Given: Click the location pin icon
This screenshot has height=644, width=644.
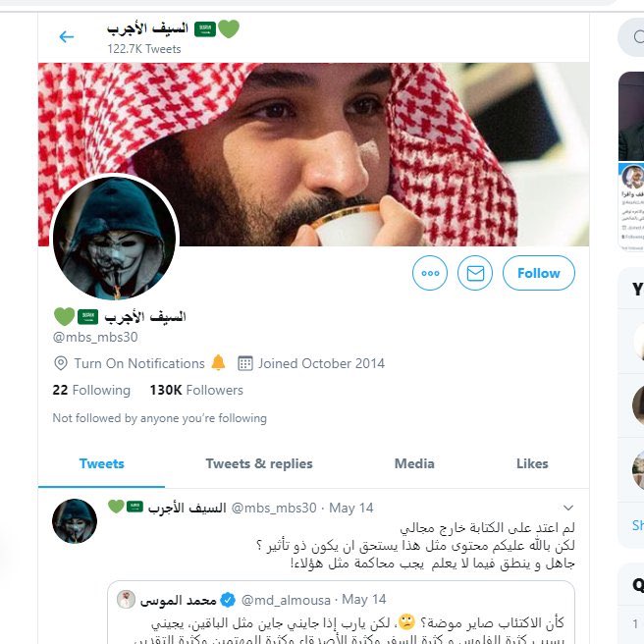Looking at the screenshot, I should click(61, 363).
